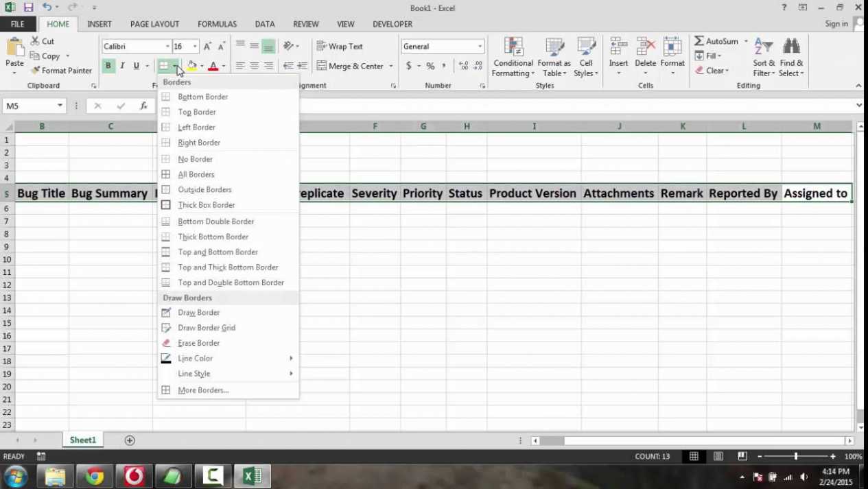Click the AutoSum icon
This screenshot has height=489, width=868.
(x=699, y=40)
